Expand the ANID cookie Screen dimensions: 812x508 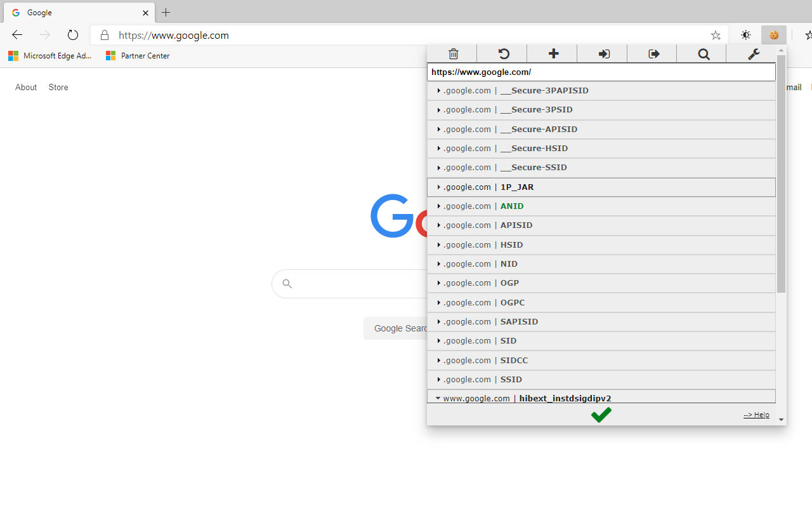point(601,206)
